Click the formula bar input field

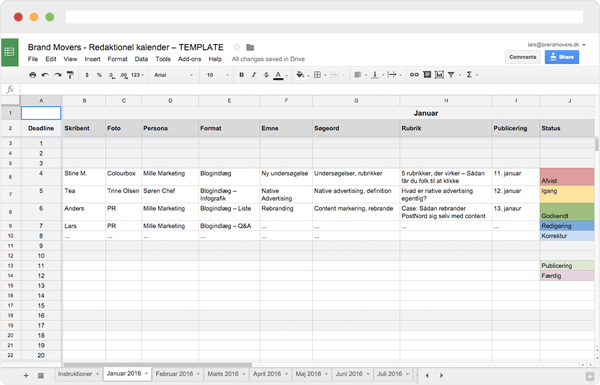(309, 89)
